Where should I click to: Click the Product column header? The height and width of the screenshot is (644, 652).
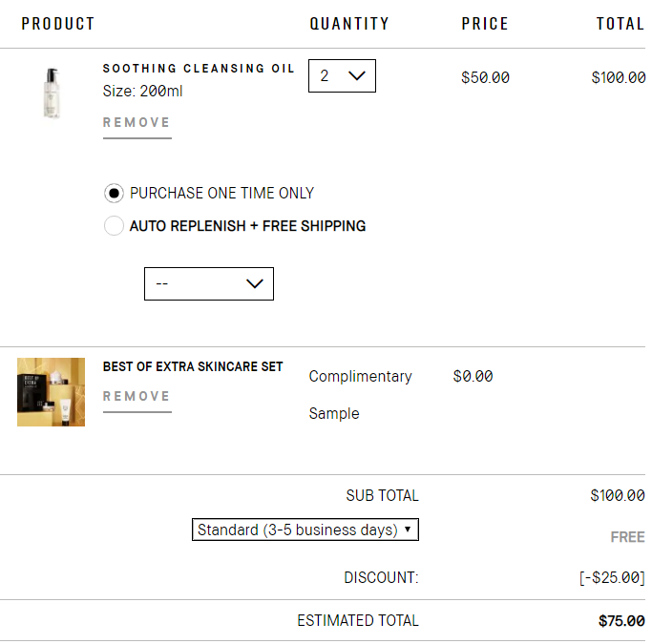click(x=58, y=24)
